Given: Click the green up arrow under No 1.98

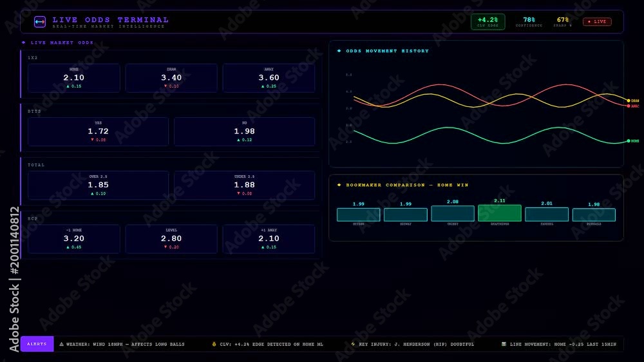Looking at the screenshot, I should (239, 140).
